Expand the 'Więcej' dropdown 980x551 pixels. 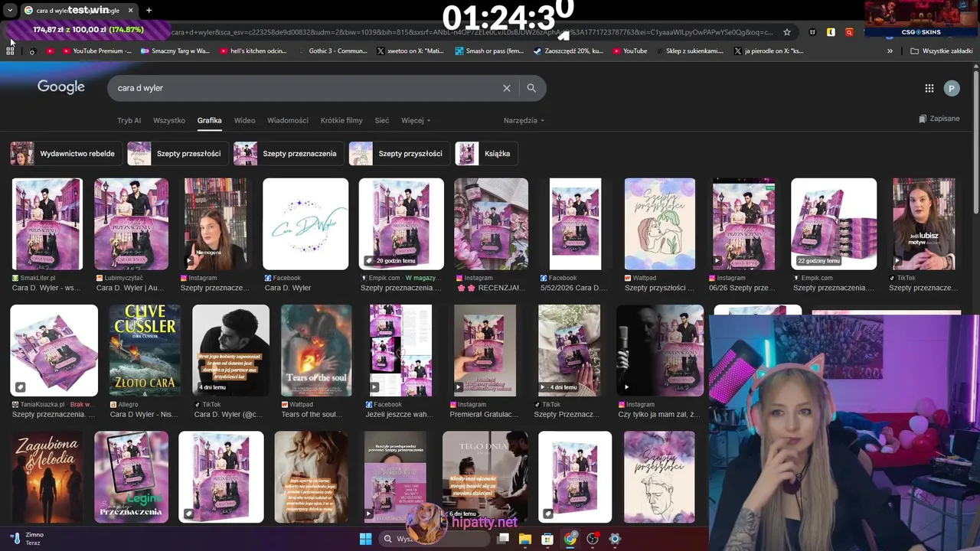[x=416, y=121]
